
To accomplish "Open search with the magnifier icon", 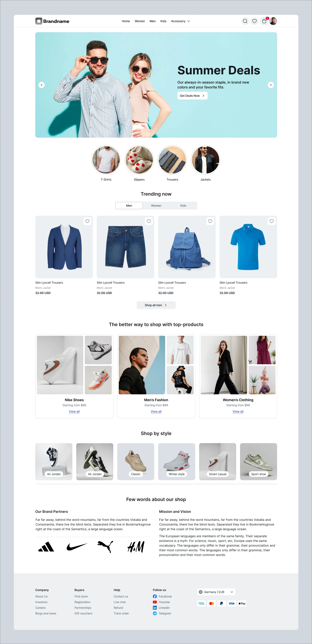I will coord(245,21).
